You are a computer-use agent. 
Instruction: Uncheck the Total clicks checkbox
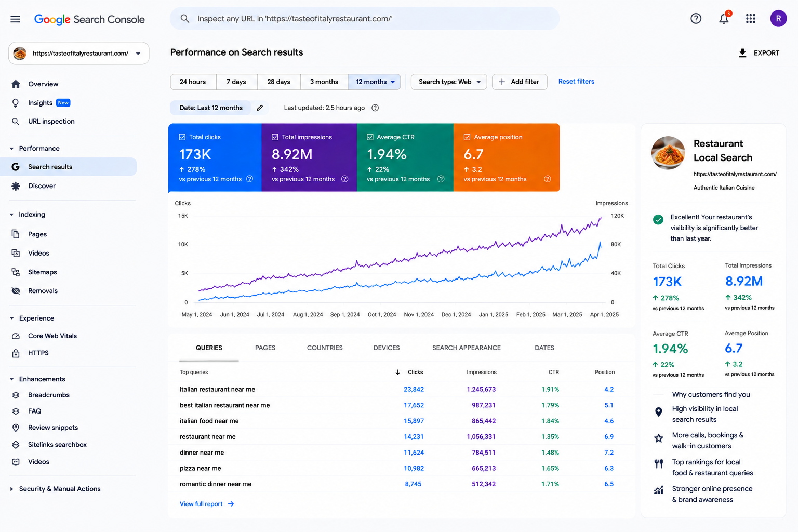click(182, 137)
